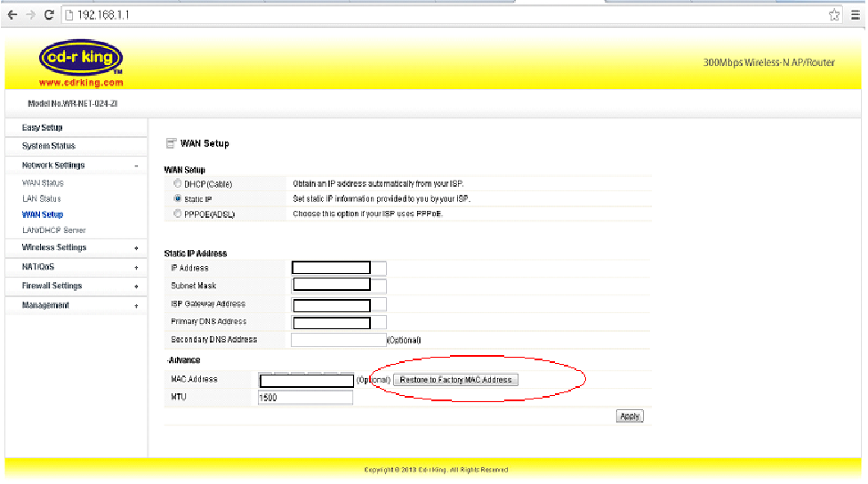Expand the Wireless Settings section
The width and height of the screenshot is (868, 484).
(136, 248)
